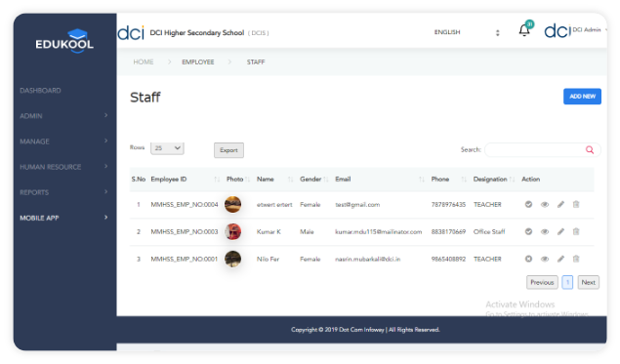620x364 pixels.
Task: Click the ADD NEW button
Action: [x=582, y=97]
